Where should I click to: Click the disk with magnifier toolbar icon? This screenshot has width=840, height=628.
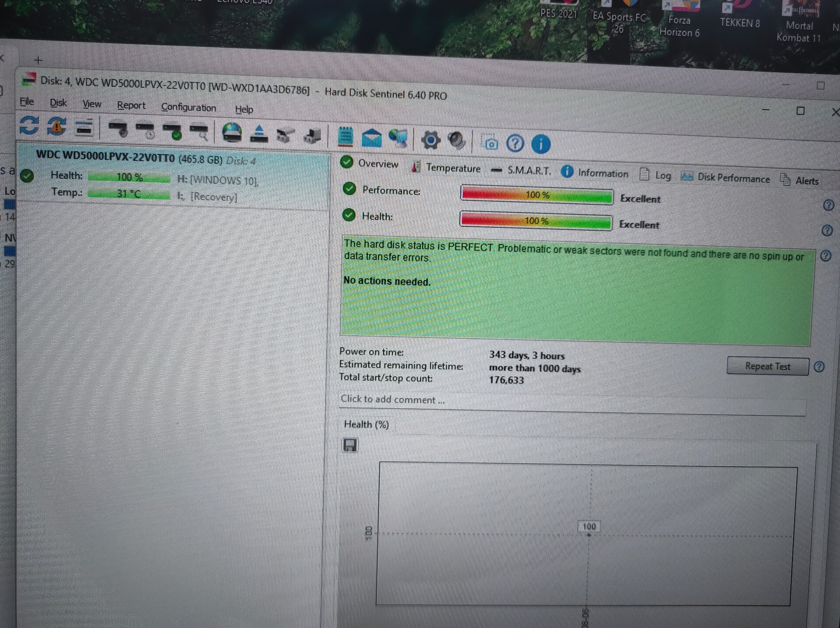point(199,132)
